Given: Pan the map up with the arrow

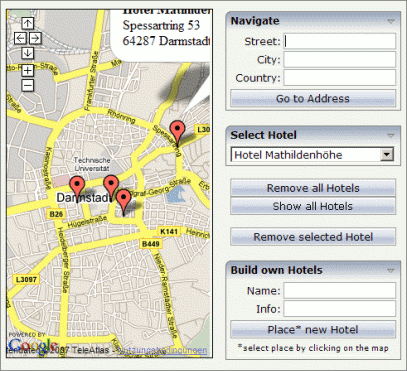Looking at the screenshot, I should tap(27, 24).
